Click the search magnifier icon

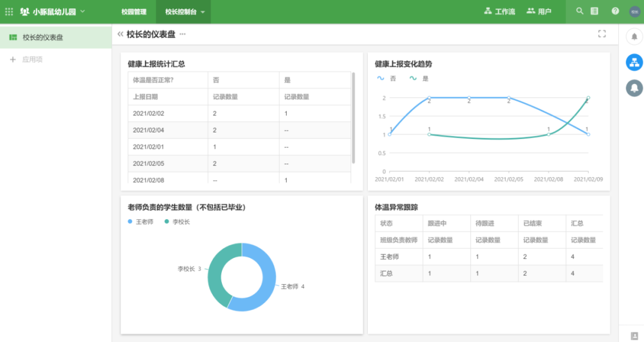[x=580, y=11]
